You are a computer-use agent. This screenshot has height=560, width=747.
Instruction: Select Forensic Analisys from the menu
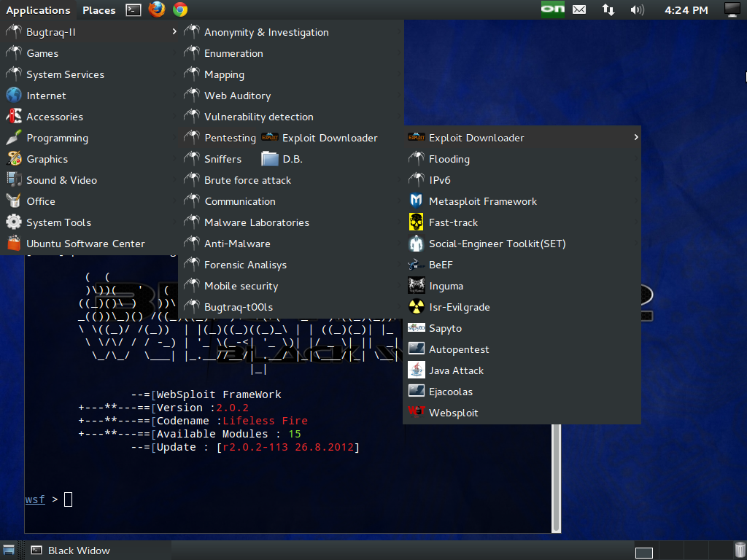pyautogui.click(x=292, y=264)
